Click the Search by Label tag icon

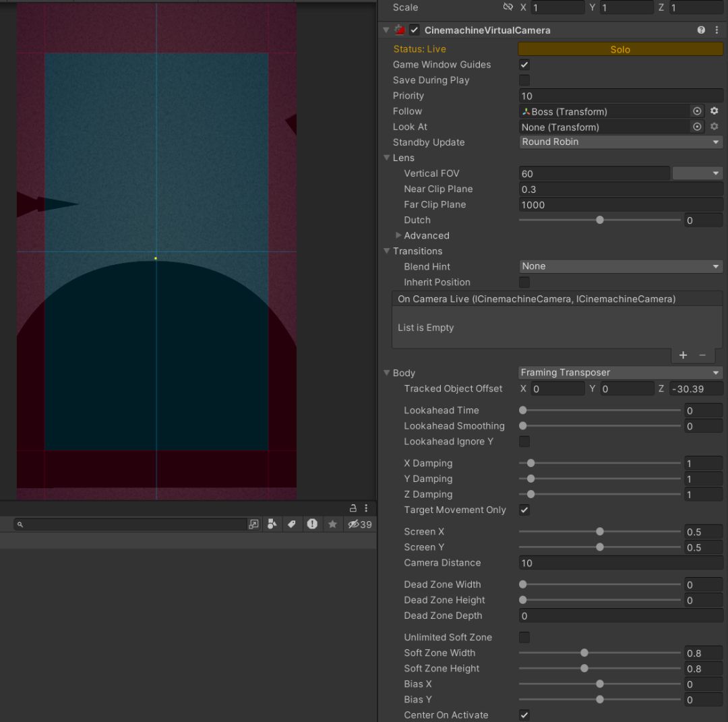coord(291,524)
